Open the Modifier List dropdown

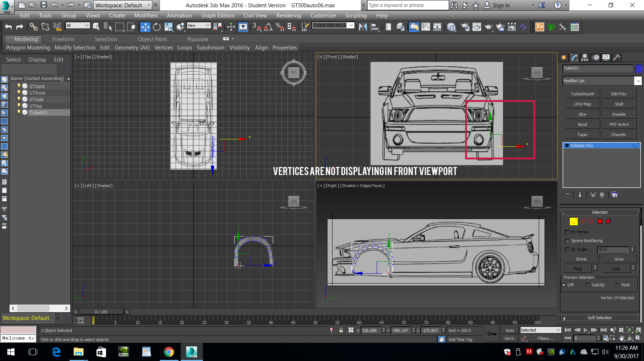tap(602, 81)
